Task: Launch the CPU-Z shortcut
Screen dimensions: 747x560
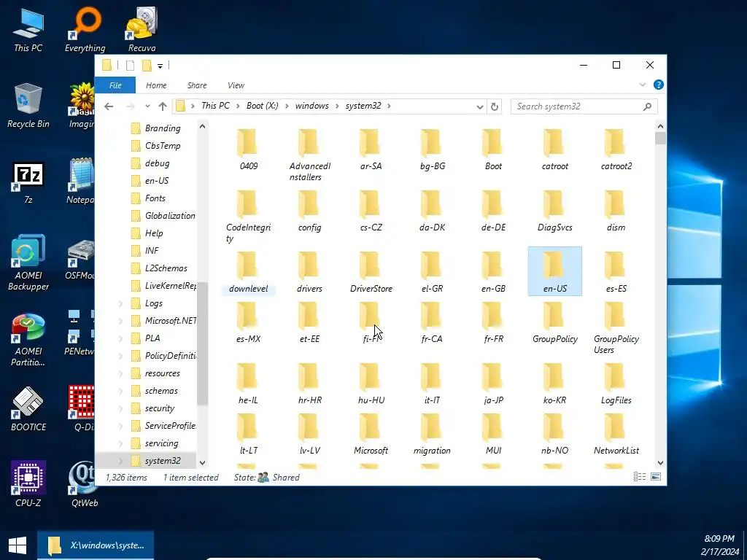Action: coord(28,484)
